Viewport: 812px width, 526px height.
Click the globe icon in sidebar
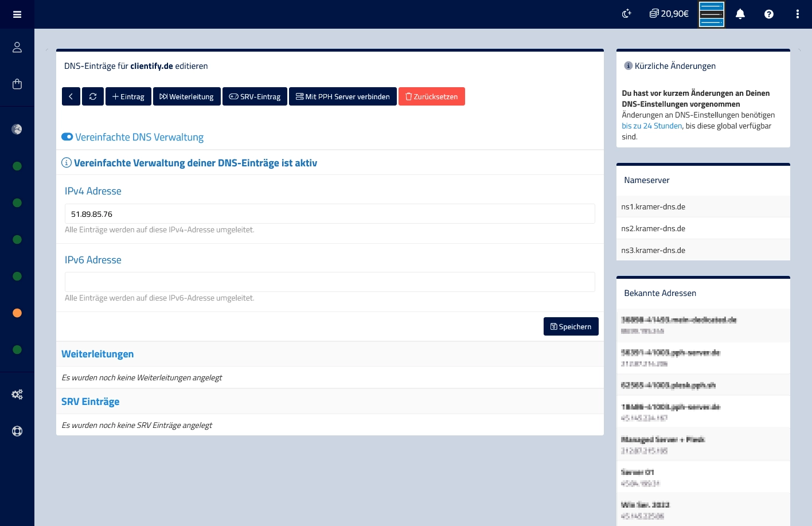point(17,129)
